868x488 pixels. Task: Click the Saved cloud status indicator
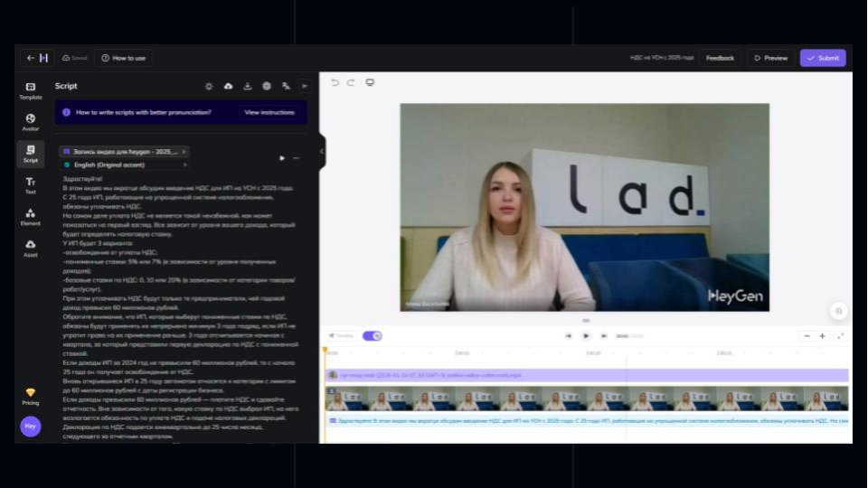[75, 58]
